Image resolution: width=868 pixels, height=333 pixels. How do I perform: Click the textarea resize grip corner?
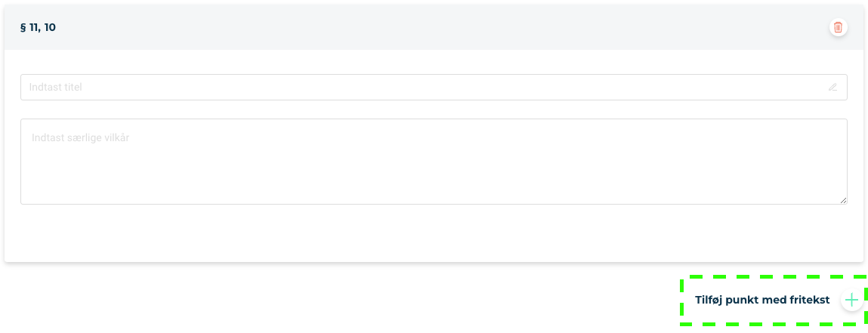pyautogui.click(x=843, y=200)
